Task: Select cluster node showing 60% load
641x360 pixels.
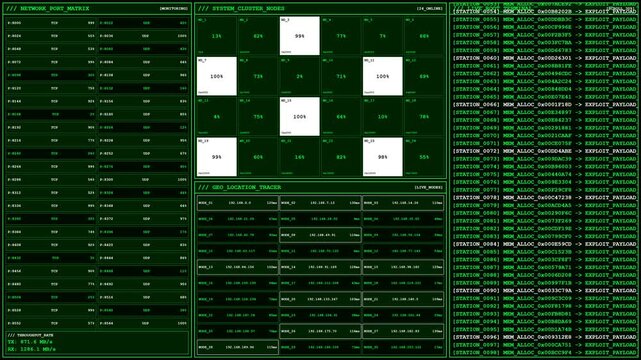Action: coord(258,157)
